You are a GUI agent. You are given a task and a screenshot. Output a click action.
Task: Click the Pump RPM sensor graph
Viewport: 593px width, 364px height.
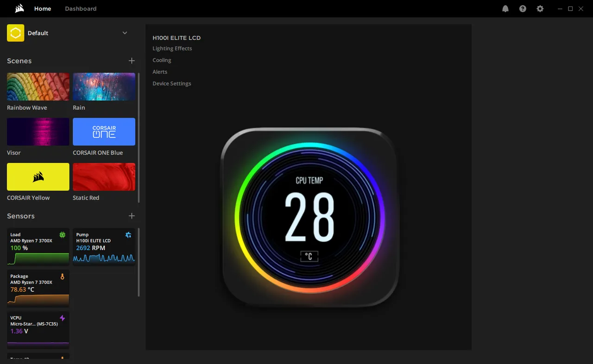coord(104,258)
